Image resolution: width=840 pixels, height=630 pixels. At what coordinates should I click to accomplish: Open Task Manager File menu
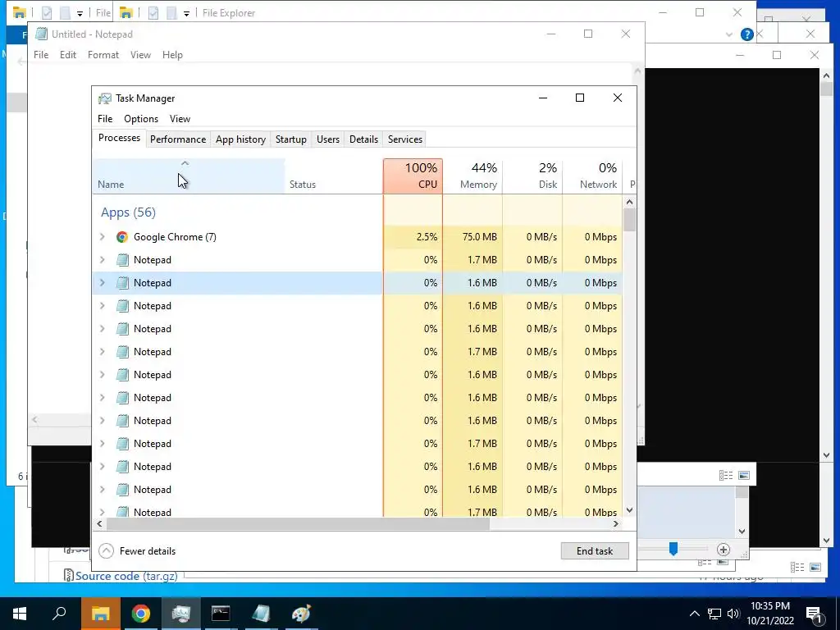pyautogui.click(x=105, y=119)
